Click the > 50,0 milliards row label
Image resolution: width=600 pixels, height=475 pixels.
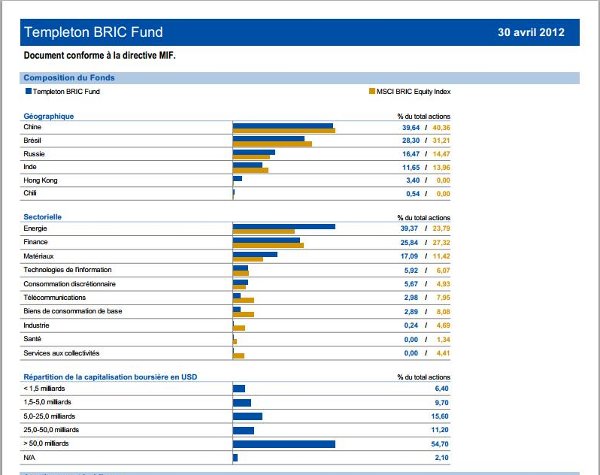pyautogui.click(x=46, y=443)
